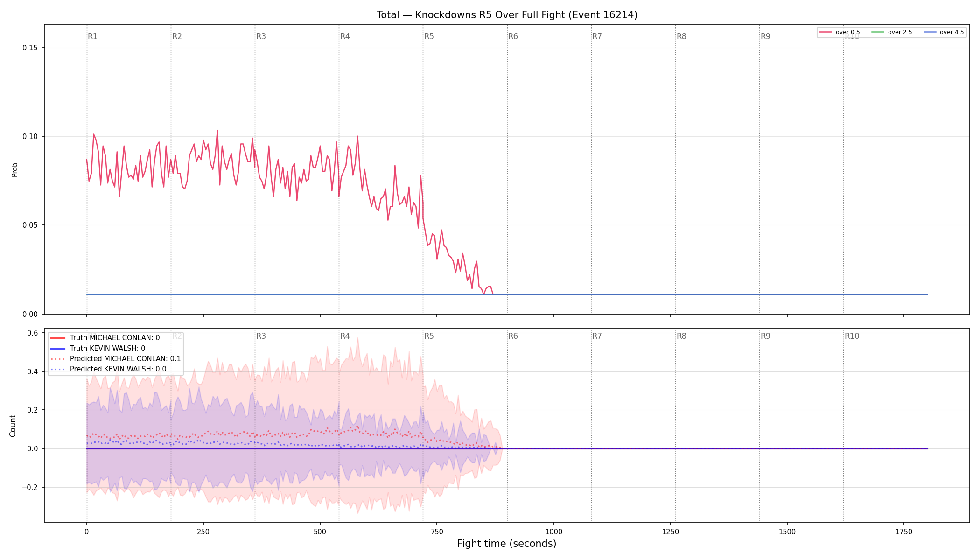Click the R9 round marker in Count chart
The height and width of the screenshot is (560, 980).
point(765,336)
